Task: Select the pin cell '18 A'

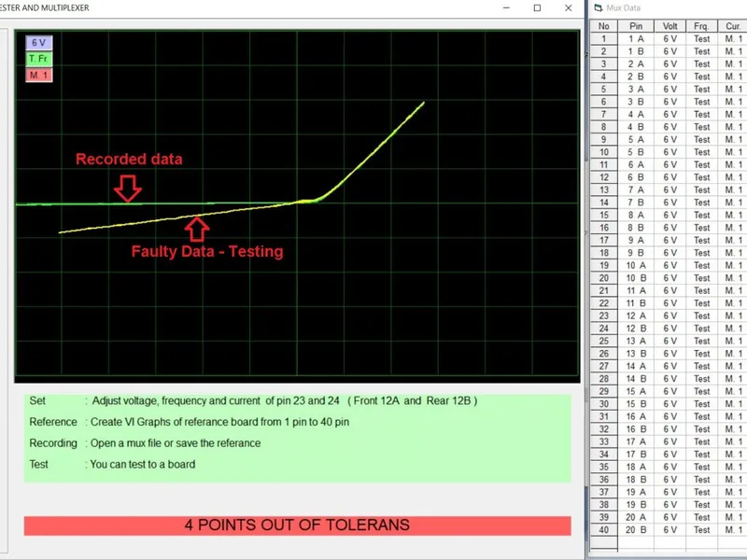Action: (636, 468)
